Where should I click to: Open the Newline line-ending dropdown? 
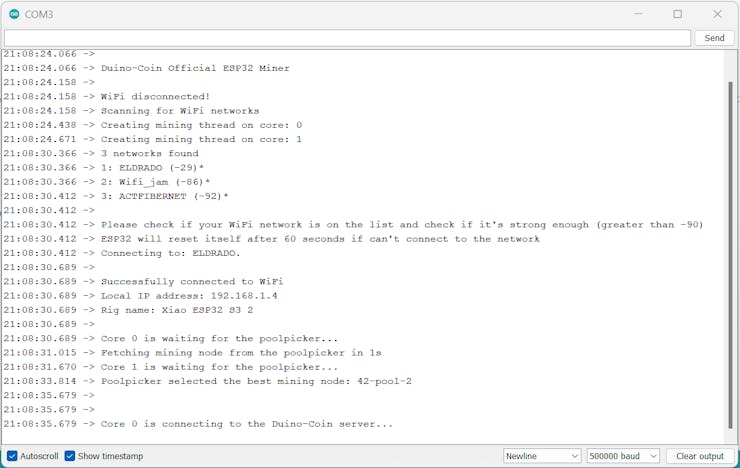click(x=542, y=456)
